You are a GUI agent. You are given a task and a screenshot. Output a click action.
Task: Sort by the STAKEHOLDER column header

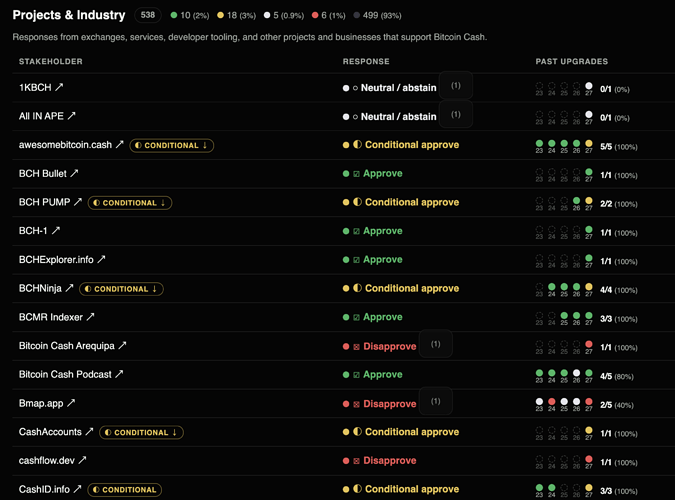(51, 61)
